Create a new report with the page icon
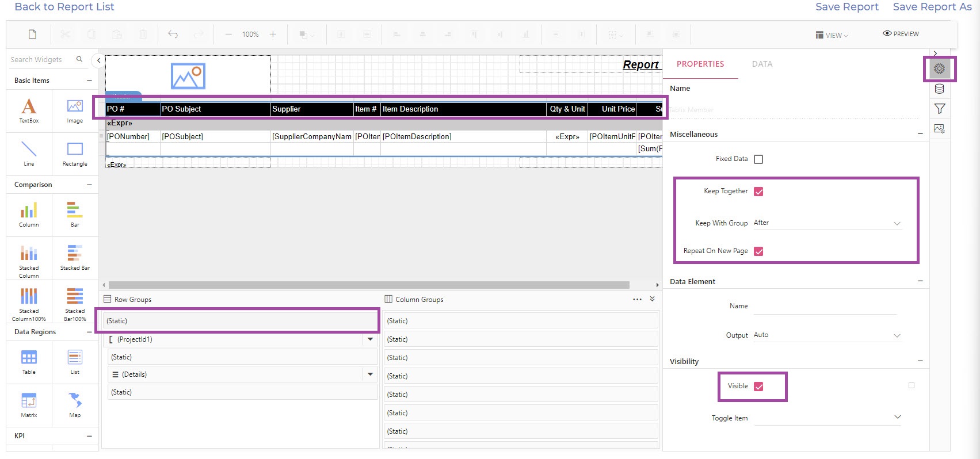This screenshot has height=459, width=980. pyautogui.click(x=33, y=35)
